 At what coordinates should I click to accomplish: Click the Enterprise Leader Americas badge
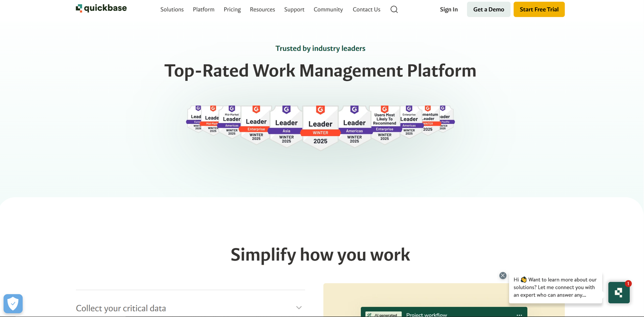tap(409, 122)
